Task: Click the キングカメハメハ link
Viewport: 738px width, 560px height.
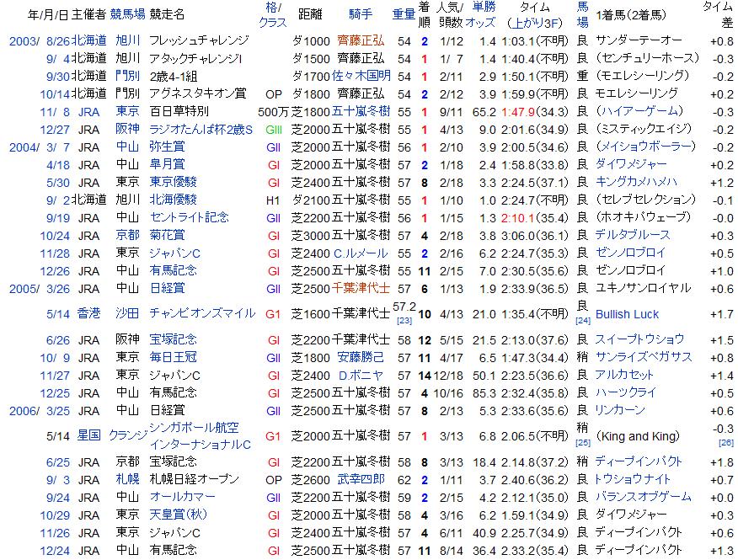Action: [x=636, y=182]
